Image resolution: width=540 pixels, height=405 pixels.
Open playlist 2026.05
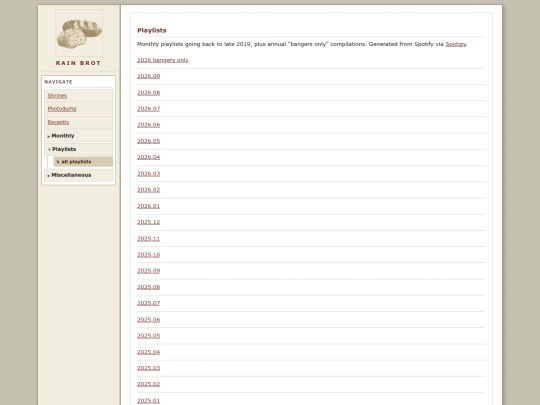click(148, 141)
